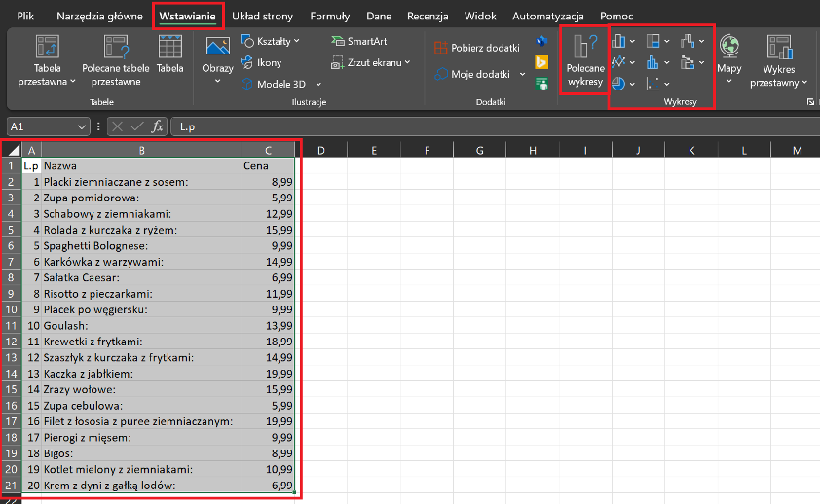Open the Name Box dropdown arrow
Image resolution: width=820 pixels, height=504 pixels.
[x=82, y=126]
